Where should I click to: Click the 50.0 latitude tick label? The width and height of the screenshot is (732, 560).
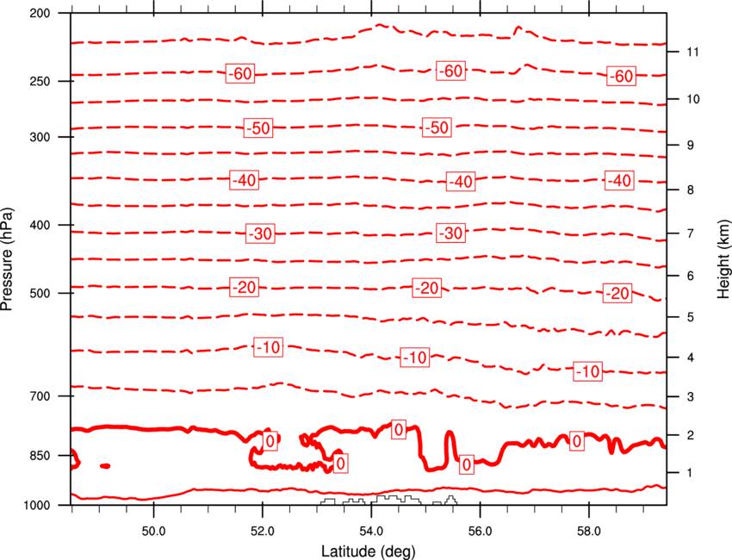coord(153,532)
